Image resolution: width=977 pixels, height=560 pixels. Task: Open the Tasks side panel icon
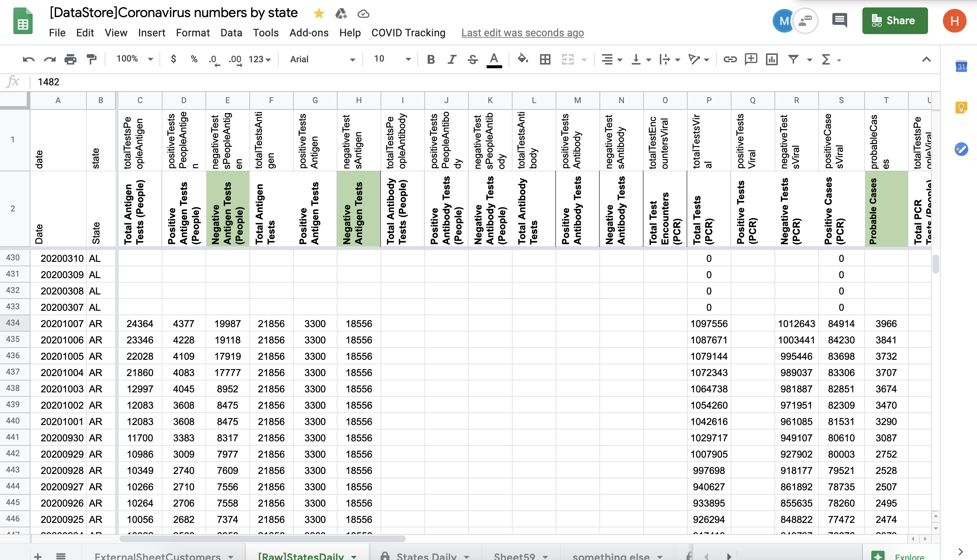pyautogui.click(x=961, y=149)
